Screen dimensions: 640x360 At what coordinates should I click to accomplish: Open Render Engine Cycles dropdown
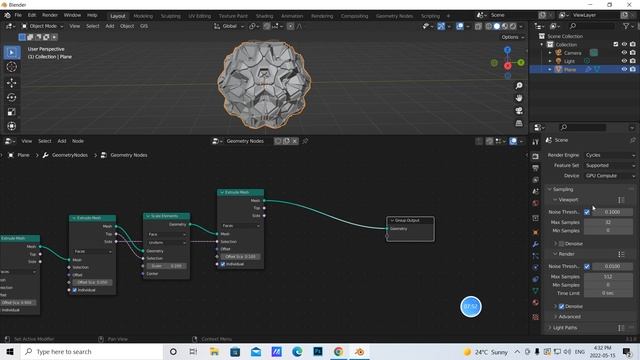click(610, 155)
